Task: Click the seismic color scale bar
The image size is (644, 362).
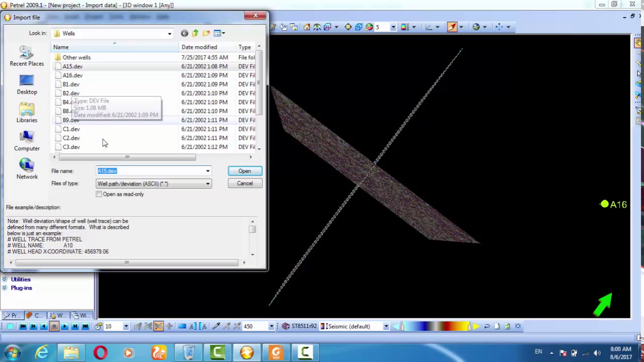Action: click(x=437, y=326)
